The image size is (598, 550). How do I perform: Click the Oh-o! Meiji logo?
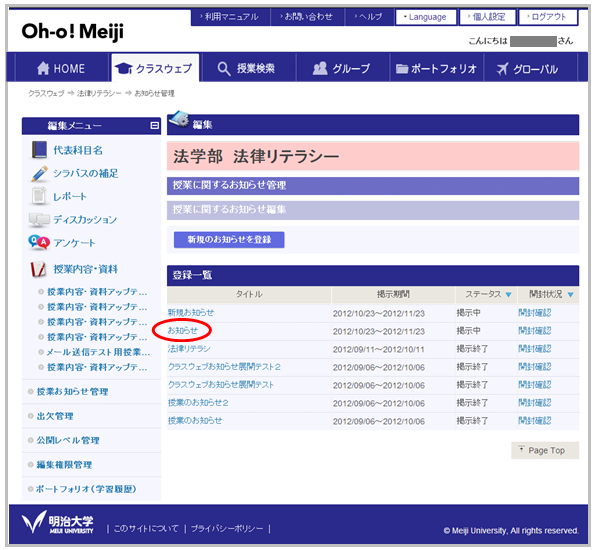coord(72,32)
